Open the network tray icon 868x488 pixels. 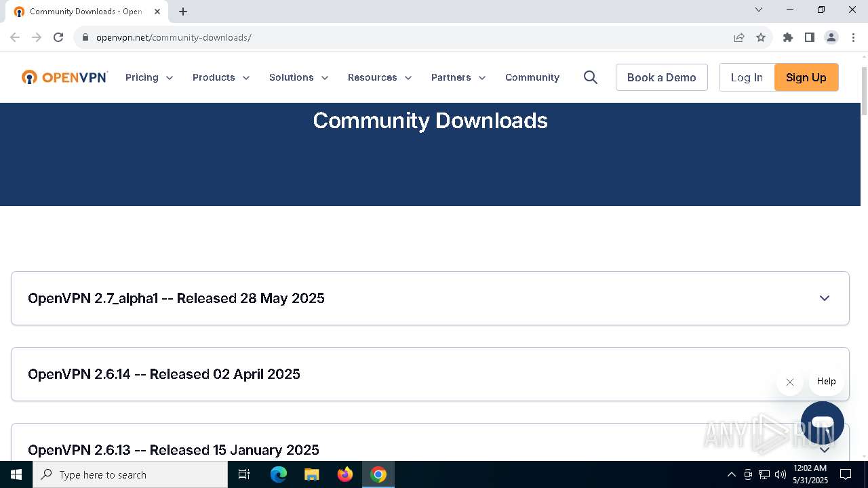(764, 474)
